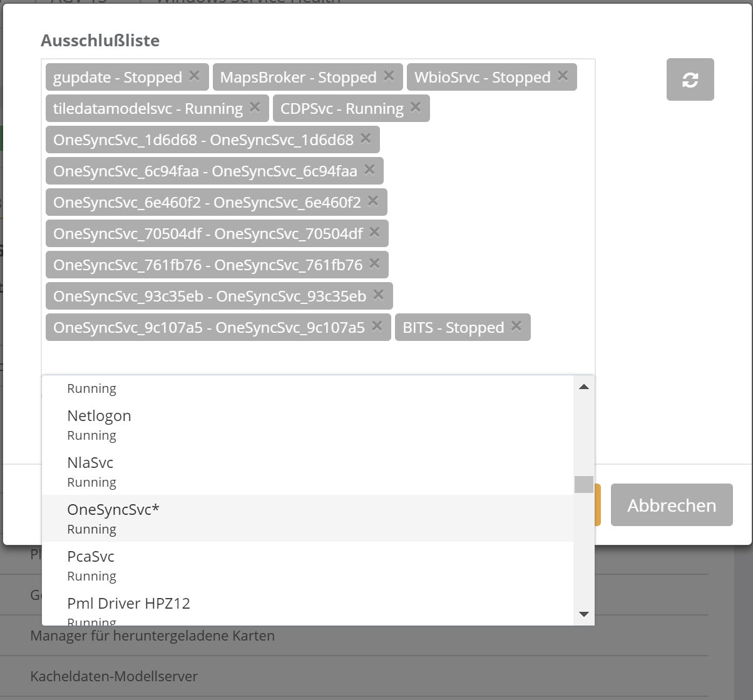Image resolution: width=753 pixels, height=700 pixels.
Task: Click the empty area of exclusion input field
Action: [313, 358]
